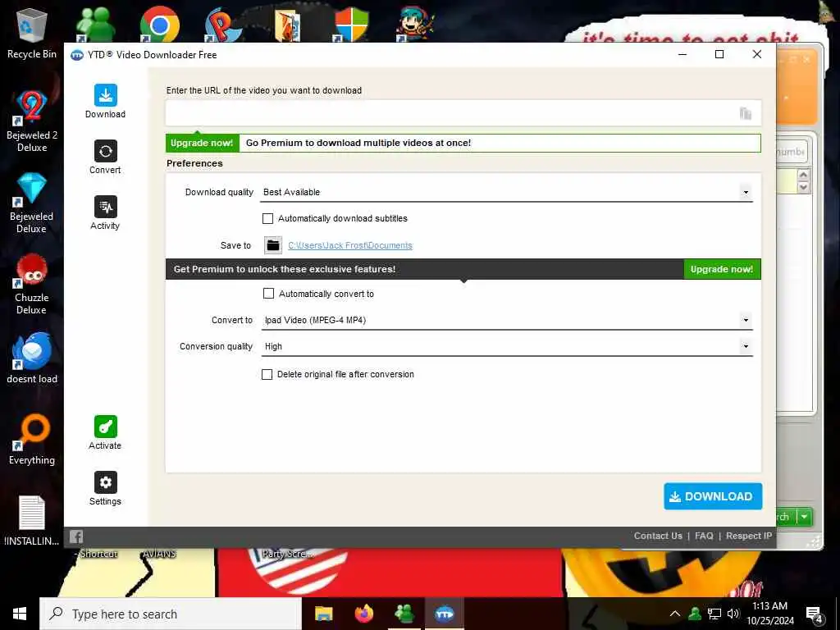Screen dimensions: 840x630
Task: Click scroll up arrow in background window
Action: pyautogui.click(x=803, y=176)
